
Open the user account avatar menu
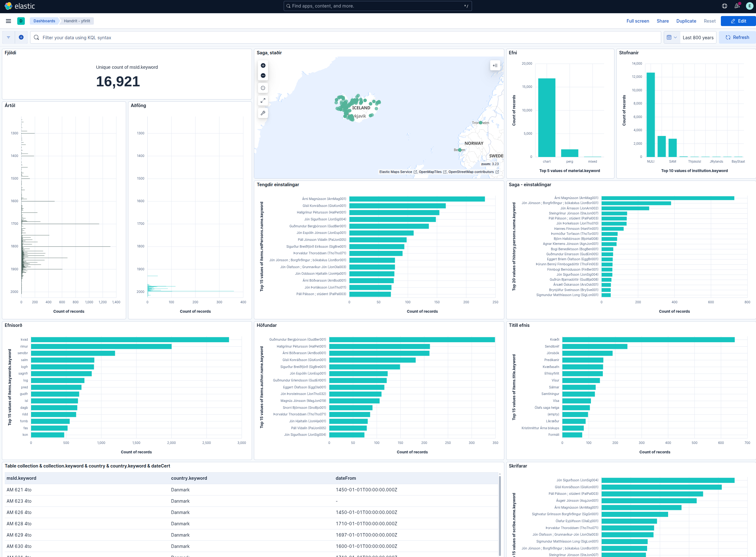(x=750, y=6)
